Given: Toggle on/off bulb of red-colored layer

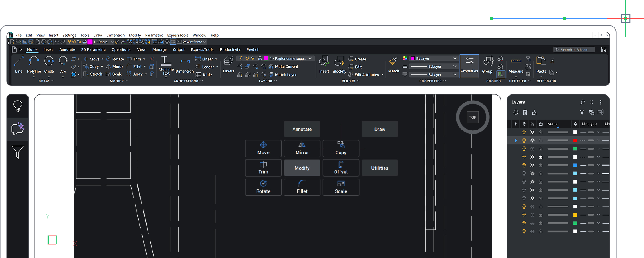Looking at the screenshot, I should point(524,141).
